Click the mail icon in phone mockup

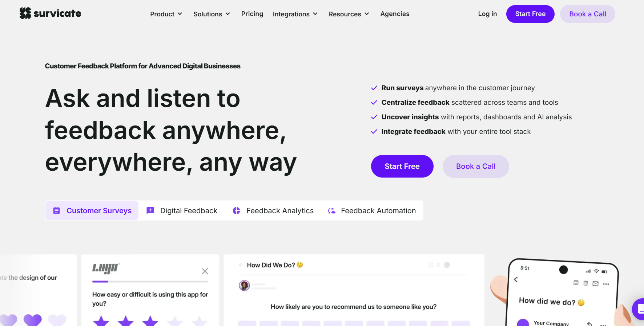coord(595,283)
